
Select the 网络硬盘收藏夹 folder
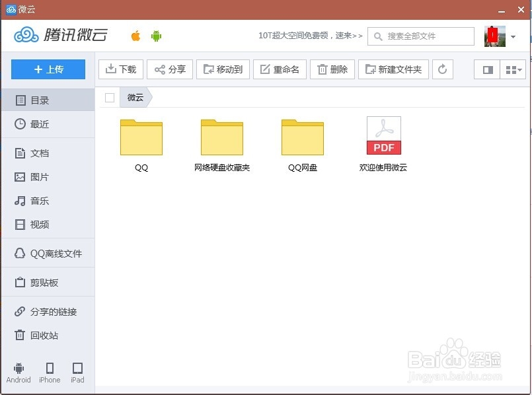click(222, 145)
